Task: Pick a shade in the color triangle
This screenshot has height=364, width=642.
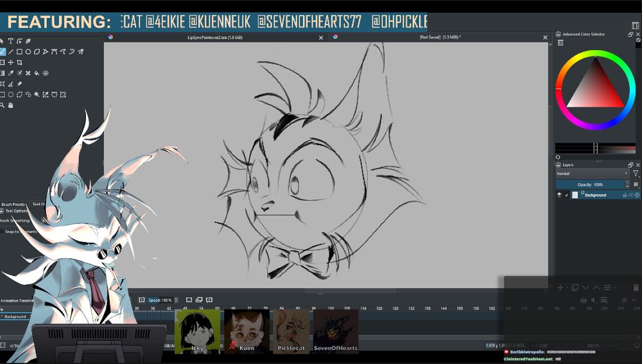Action: 595,89
